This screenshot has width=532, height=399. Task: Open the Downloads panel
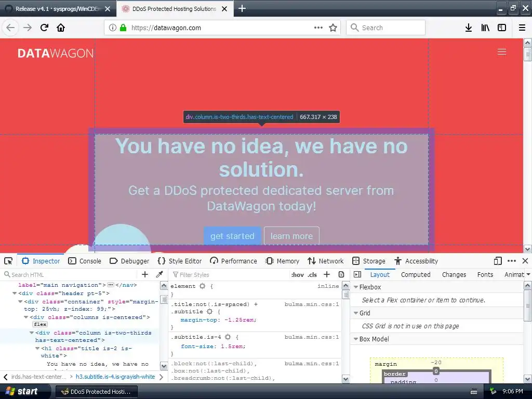click(x=469, y=28)
